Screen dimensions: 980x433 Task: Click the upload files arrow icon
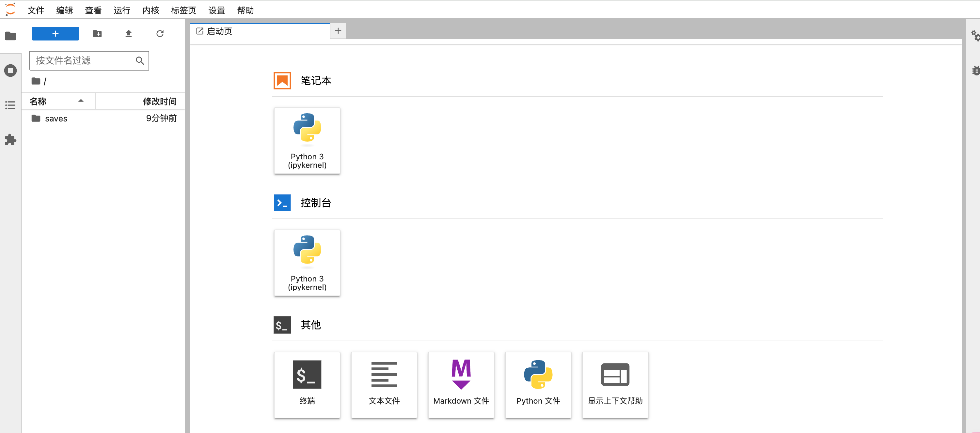(129, 34)
